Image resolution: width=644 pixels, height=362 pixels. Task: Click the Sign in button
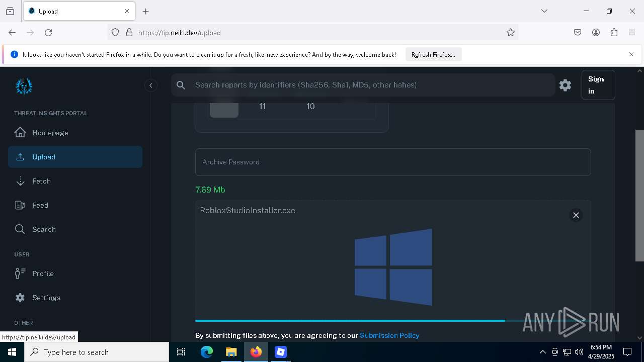coord(598,85)
